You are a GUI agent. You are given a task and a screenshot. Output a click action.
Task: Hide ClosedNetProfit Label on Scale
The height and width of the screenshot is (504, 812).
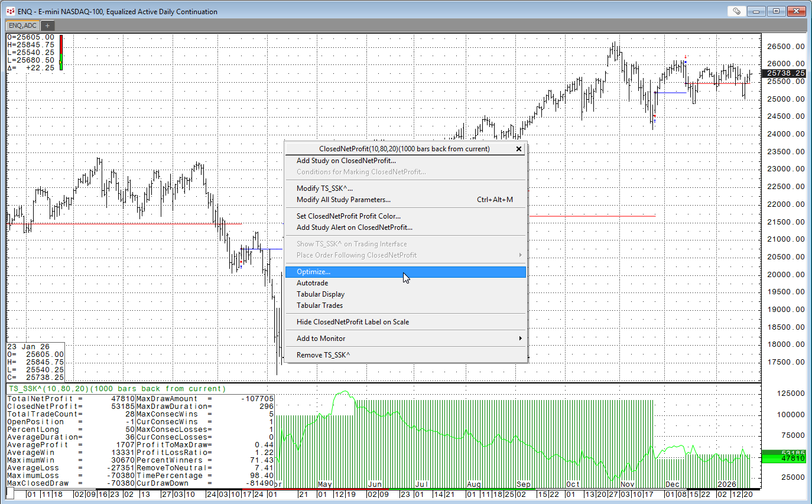coord(352,322)
